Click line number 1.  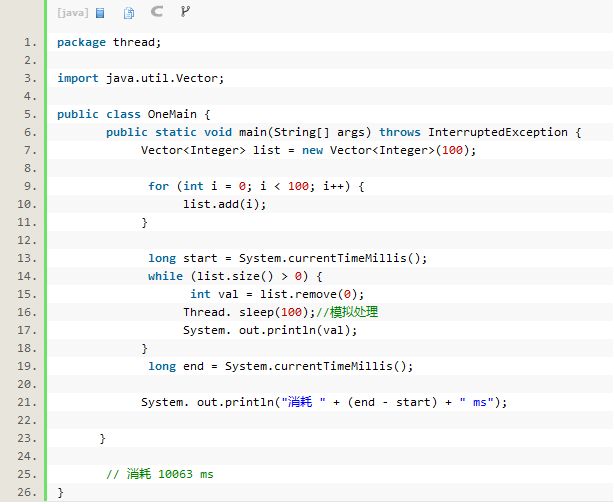(30, 42)
